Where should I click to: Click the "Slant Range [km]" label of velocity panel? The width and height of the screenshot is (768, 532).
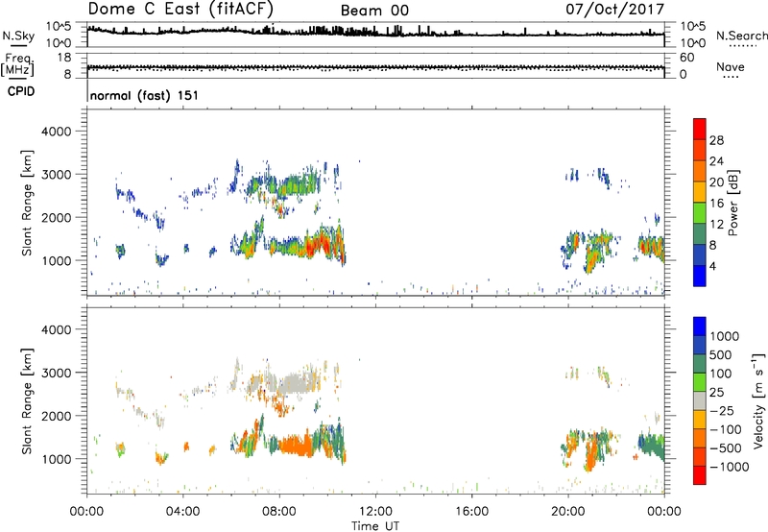pyautogui.click(x=27, y=401)
